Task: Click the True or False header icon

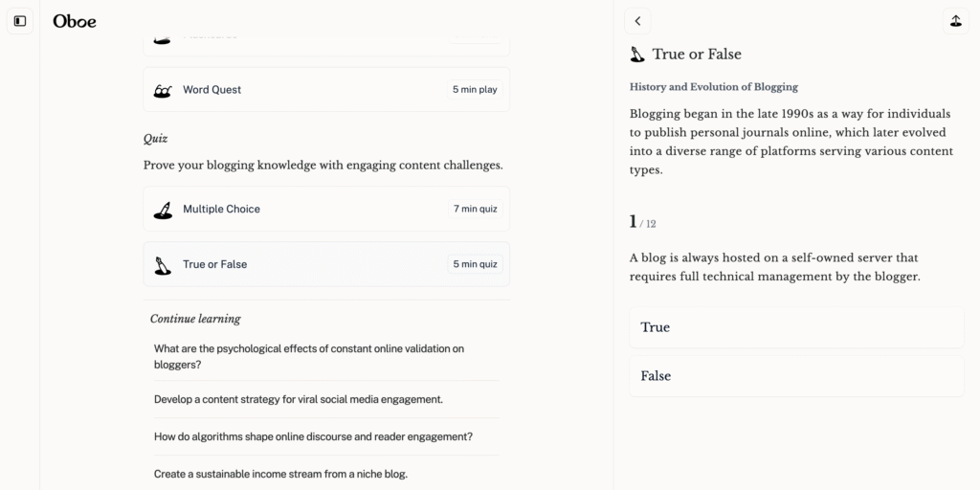Action: point(636,55)
